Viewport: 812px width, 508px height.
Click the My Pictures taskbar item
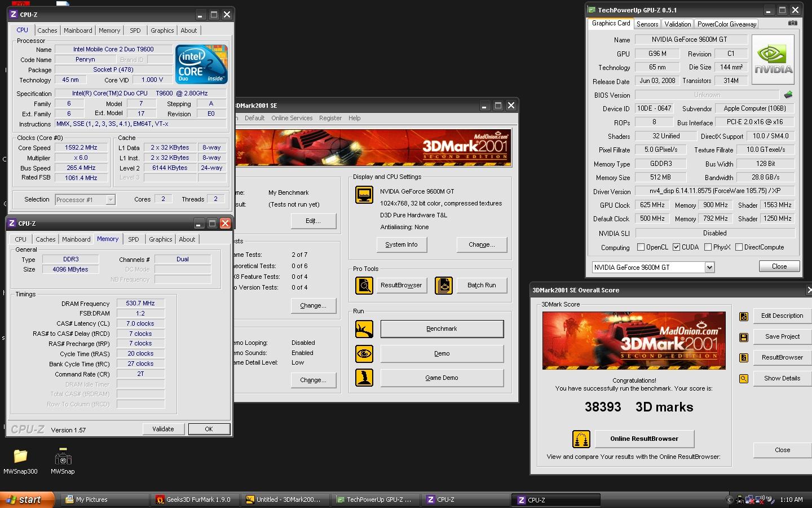105,500
